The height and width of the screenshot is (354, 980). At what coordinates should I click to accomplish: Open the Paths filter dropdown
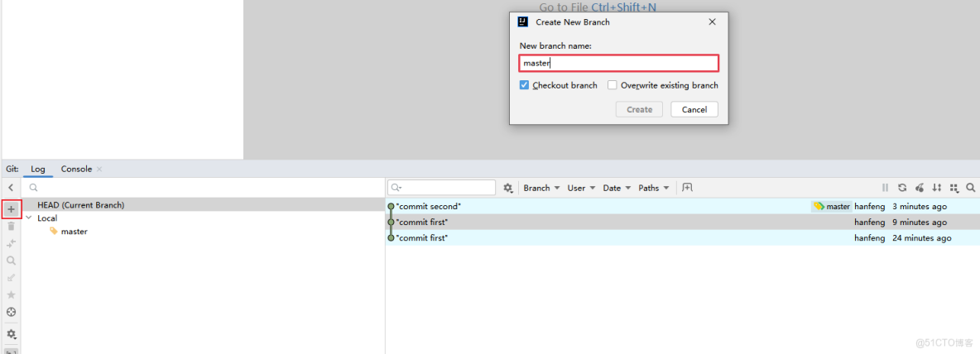click(654, 187)
